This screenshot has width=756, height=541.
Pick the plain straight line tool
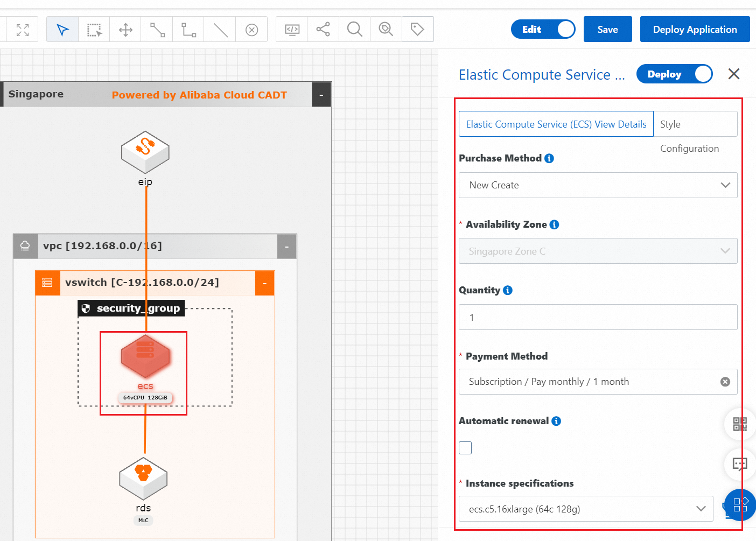tap(220, 30)
